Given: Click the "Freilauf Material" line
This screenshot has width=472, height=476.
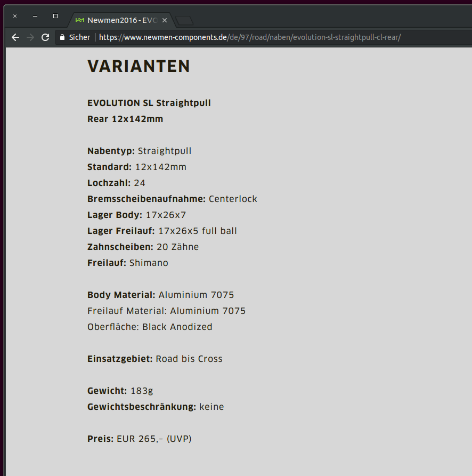Looking at the screenshot, I should click(x=166, y=311).
